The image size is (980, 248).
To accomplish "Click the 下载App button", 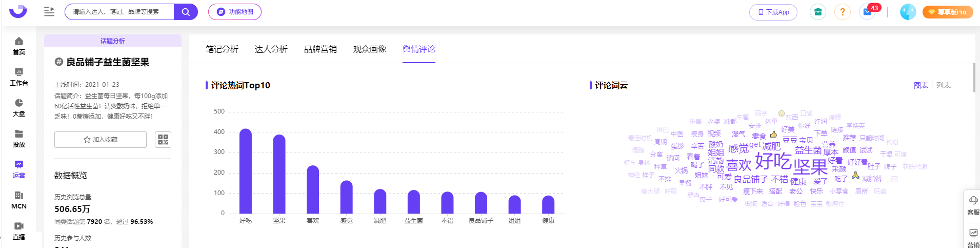I will (x=773, y=12).
